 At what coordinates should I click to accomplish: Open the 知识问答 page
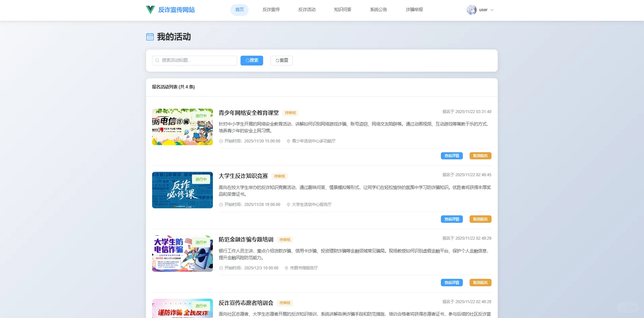(x=342, y=10)
